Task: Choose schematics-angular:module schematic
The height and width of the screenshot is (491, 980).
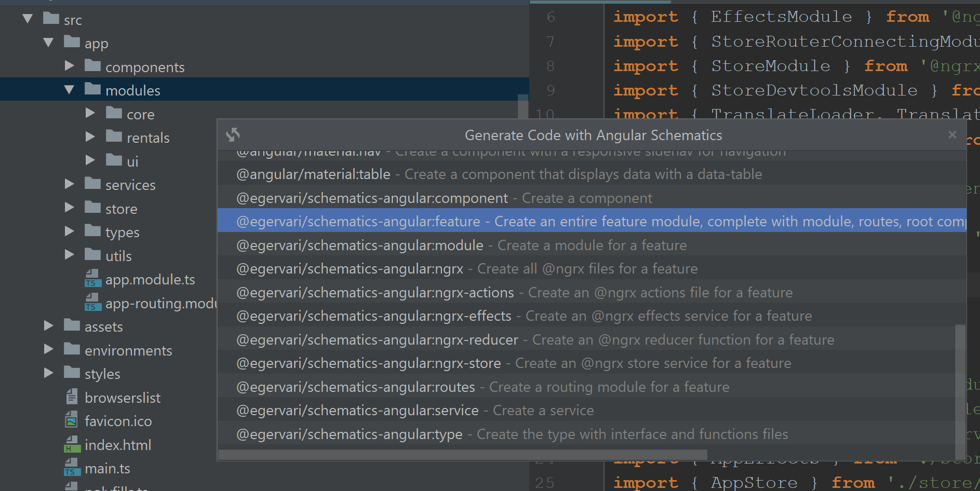Action: coord(592,245)
